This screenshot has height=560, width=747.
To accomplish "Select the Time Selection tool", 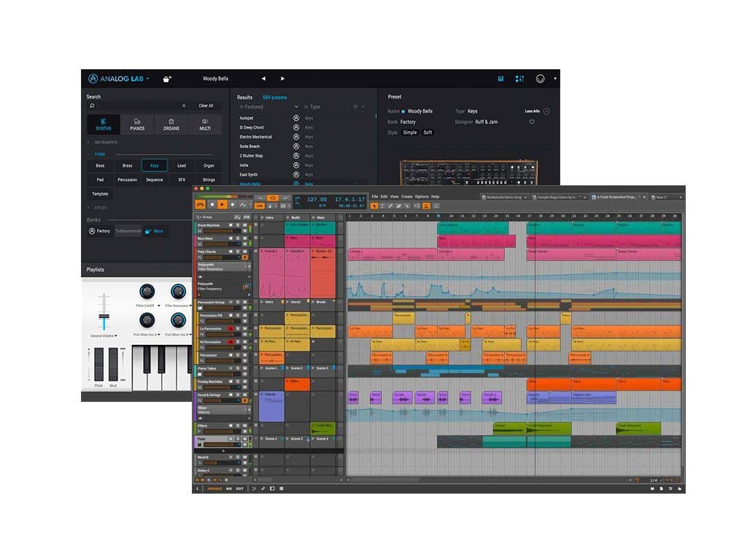I will (382, 206).
